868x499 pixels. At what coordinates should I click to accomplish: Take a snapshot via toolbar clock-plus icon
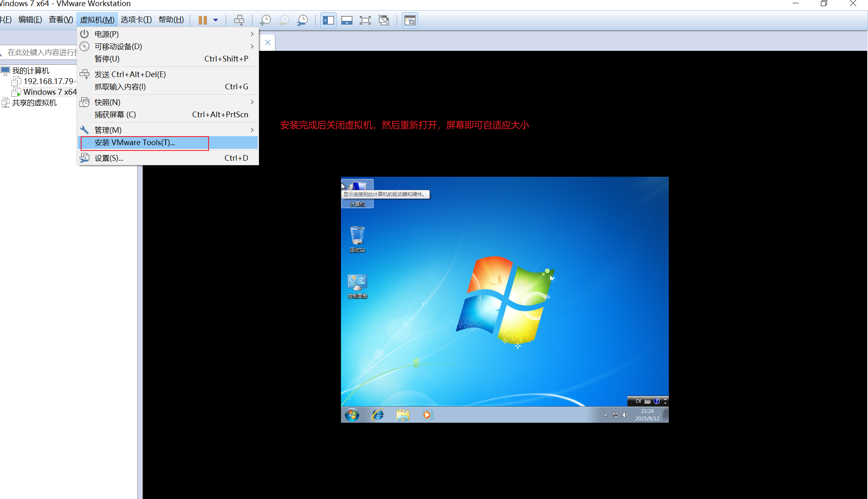point(266,20)
